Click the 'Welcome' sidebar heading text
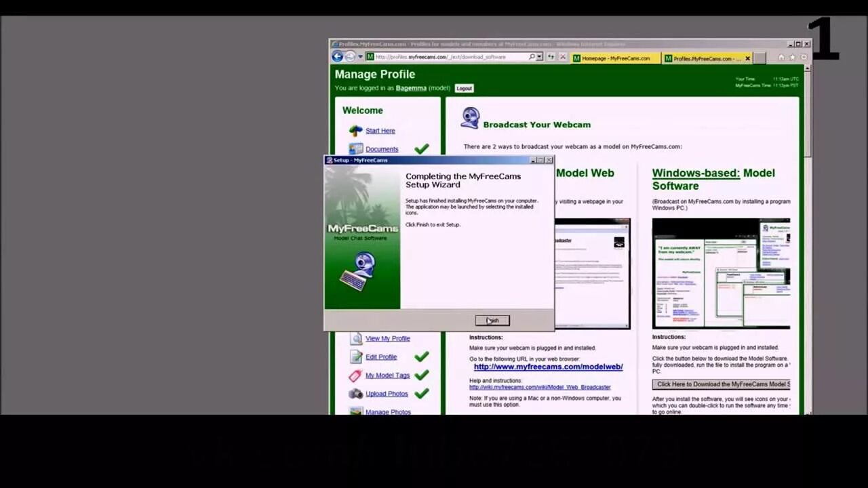This screenshot has height=488, width=868. pyautogui.click(x=363, y=110)
